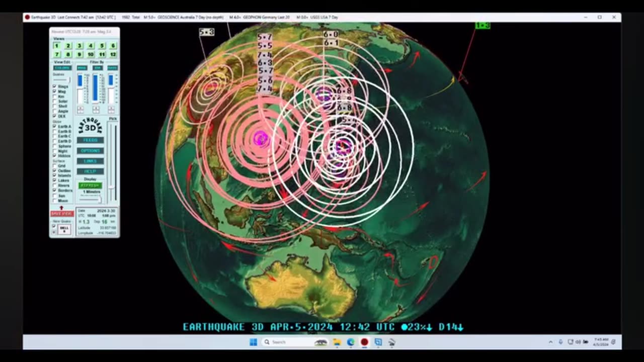Enable the Shell checkbox
The width and height of the screenshot is (644, 362).
click(55, 107)
